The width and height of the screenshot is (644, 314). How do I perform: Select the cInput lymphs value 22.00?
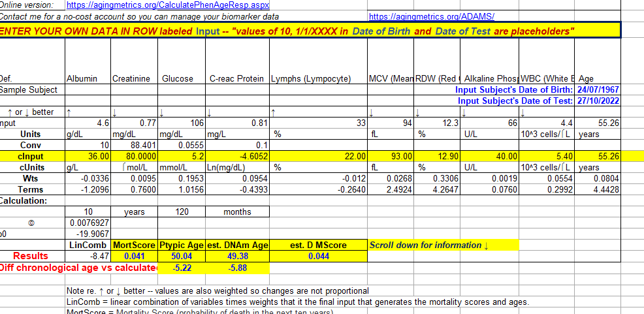[x=318, y=157]
